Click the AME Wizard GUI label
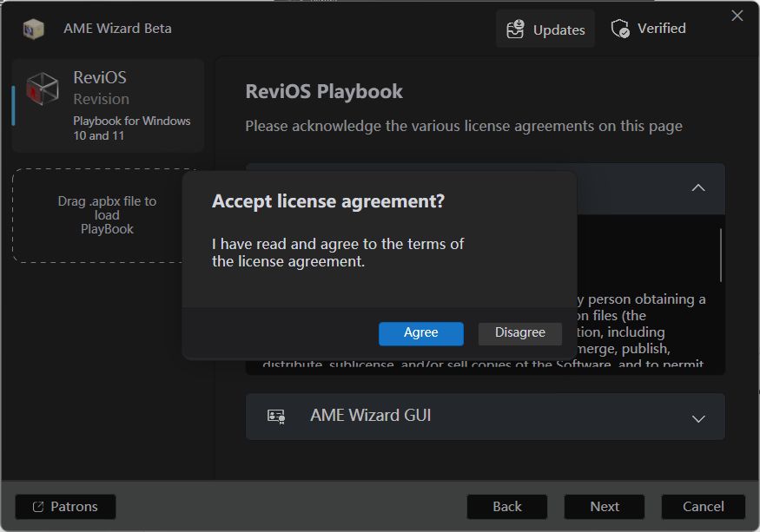This screenshot has width=760, height=532. [371, 415]
